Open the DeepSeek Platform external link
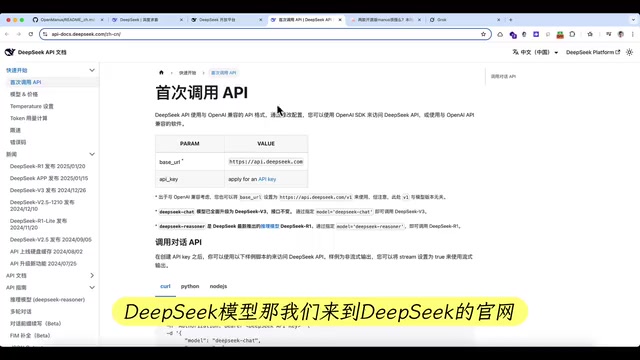This screenshot has height=360, width=640. (x=593, y=52)
